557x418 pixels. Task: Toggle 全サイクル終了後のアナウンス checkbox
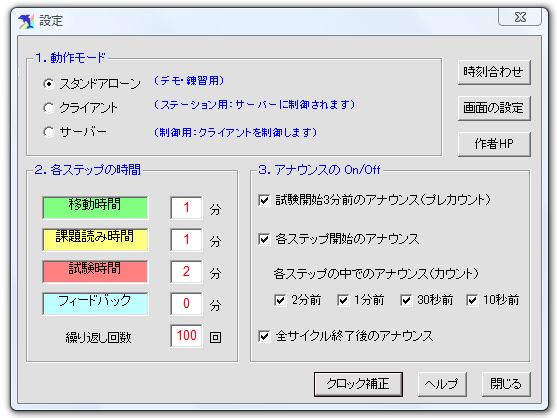[x=264, y=336]
